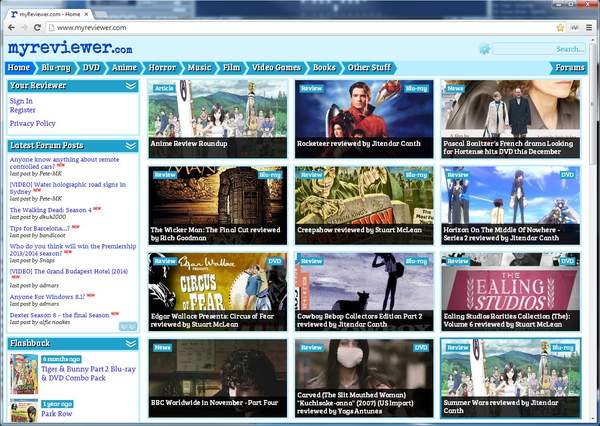The width and height of the screenshot is (600, 426).
Task: Open the DVD nav tab
Action: click(x=91, y=68)
